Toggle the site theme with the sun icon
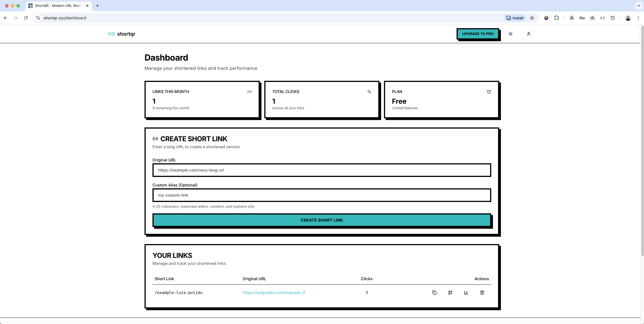Screen dimensions: 644x324 tap(511, 34)
